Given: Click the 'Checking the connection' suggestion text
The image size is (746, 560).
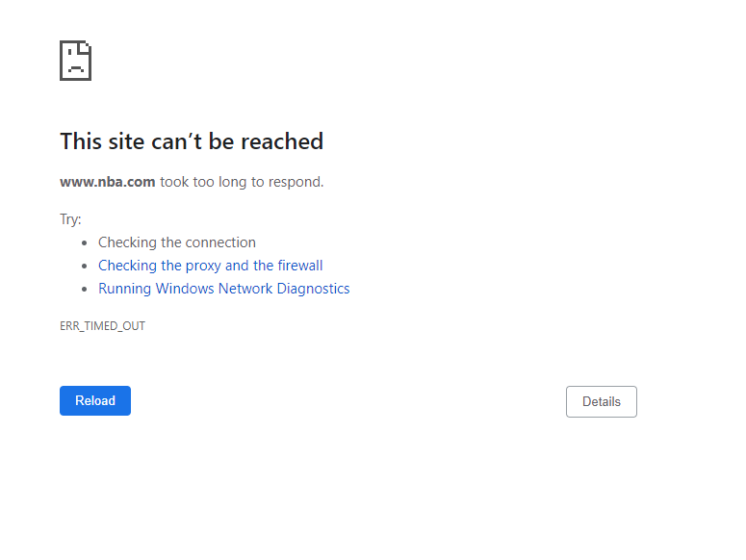Looking at the screenshot, I should click(177, 242).
